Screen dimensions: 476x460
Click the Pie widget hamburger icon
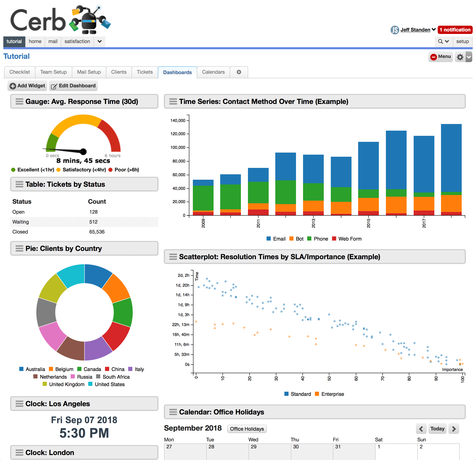(x=19, y=249)
